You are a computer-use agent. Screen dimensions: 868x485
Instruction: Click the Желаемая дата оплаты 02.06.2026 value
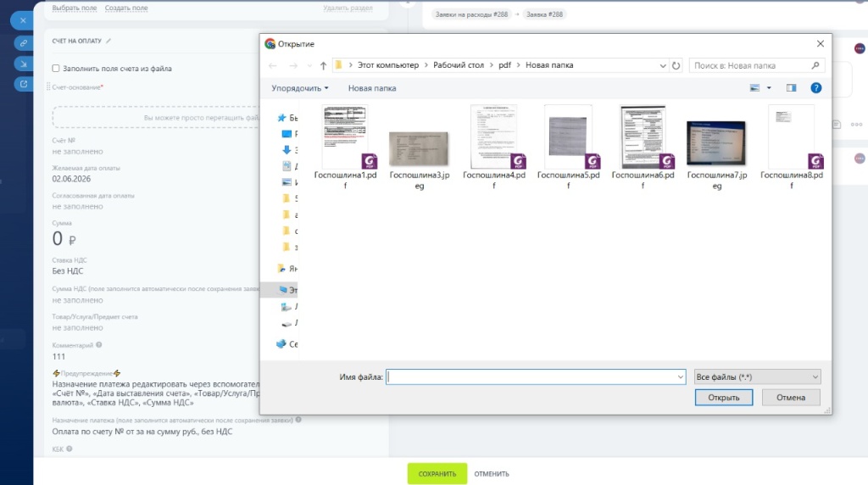71,179
